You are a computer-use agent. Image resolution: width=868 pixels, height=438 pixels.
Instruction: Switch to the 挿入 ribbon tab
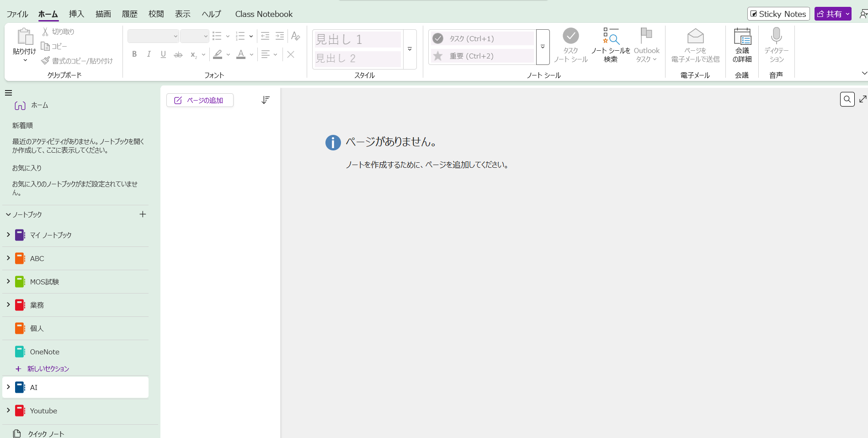[76, 14]
